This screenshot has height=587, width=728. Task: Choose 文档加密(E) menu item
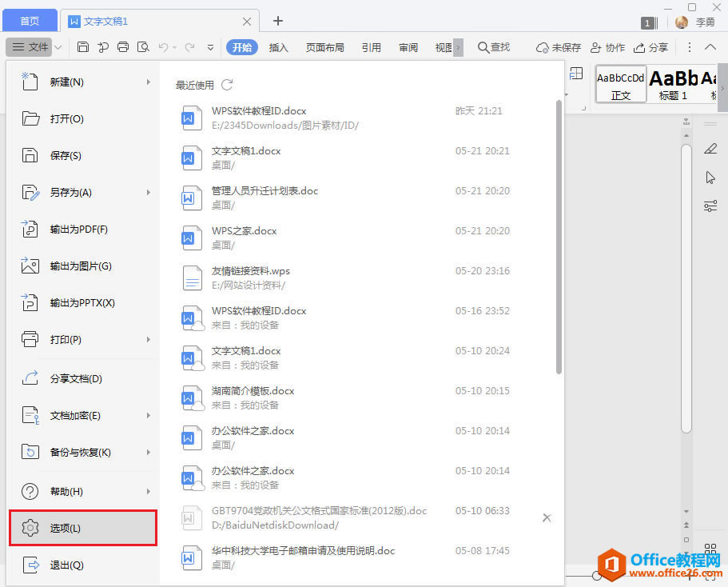click(x=83, y=416)
